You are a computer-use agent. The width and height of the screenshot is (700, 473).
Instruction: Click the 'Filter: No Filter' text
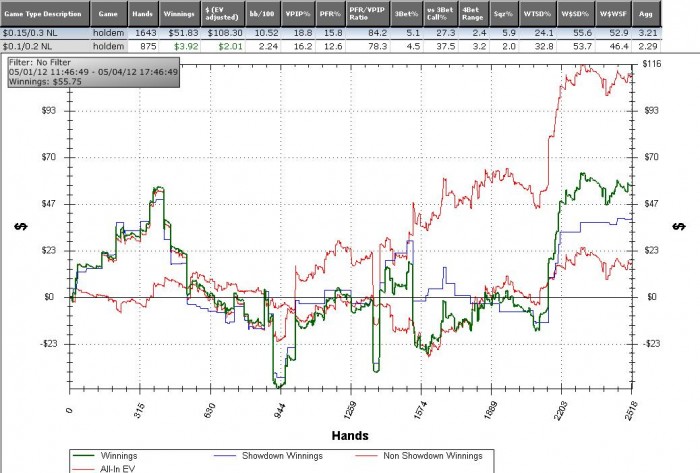click(x=40, y=62)
